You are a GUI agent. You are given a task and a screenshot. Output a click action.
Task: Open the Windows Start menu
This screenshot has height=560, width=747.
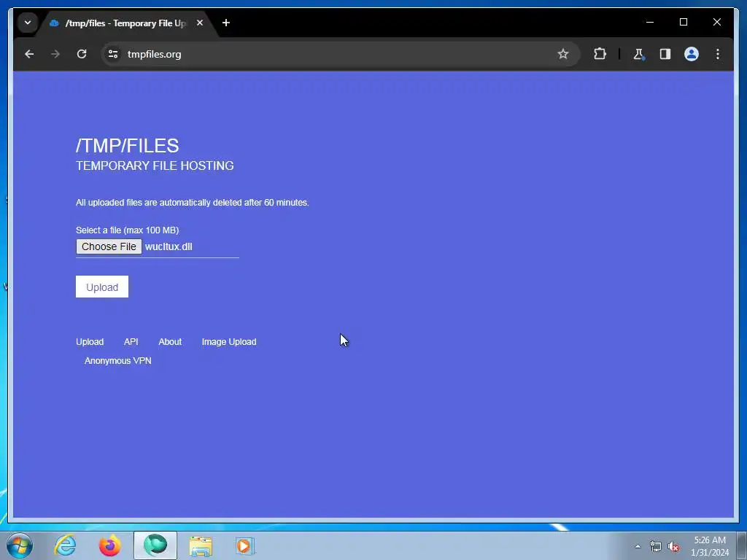[19, 545]
